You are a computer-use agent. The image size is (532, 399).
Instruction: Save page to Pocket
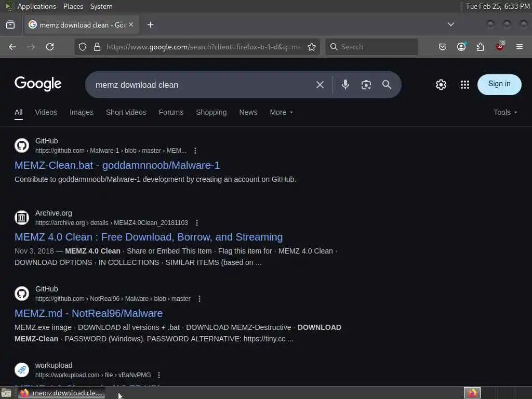coord(443,47)
